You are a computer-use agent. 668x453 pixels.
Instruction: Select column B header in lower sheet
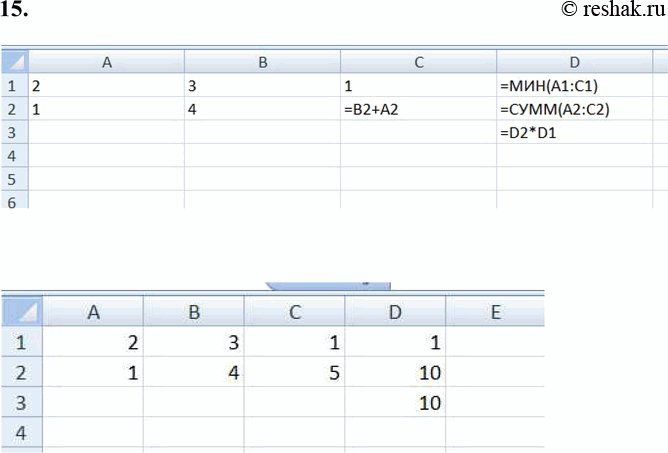click(194, 312)
